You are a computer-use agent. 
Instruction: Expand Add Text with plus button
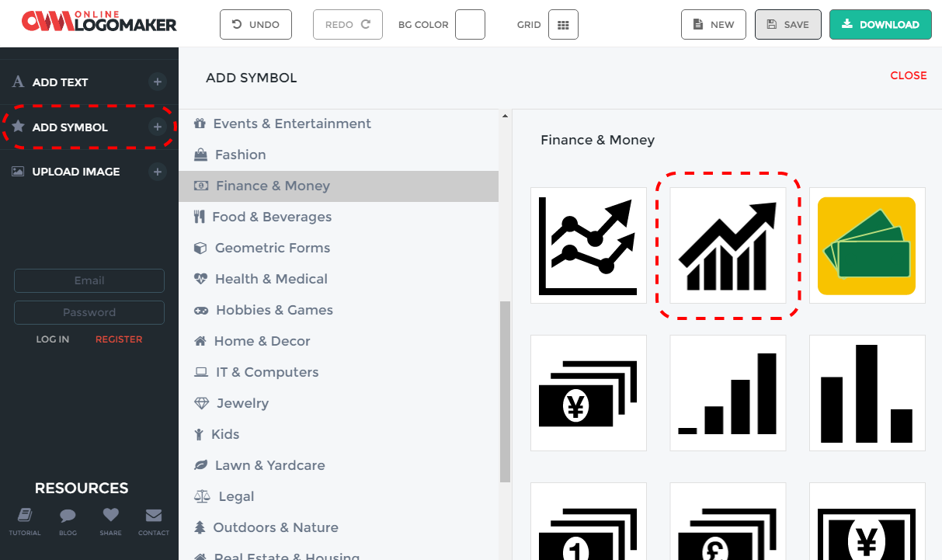[157, 82]
